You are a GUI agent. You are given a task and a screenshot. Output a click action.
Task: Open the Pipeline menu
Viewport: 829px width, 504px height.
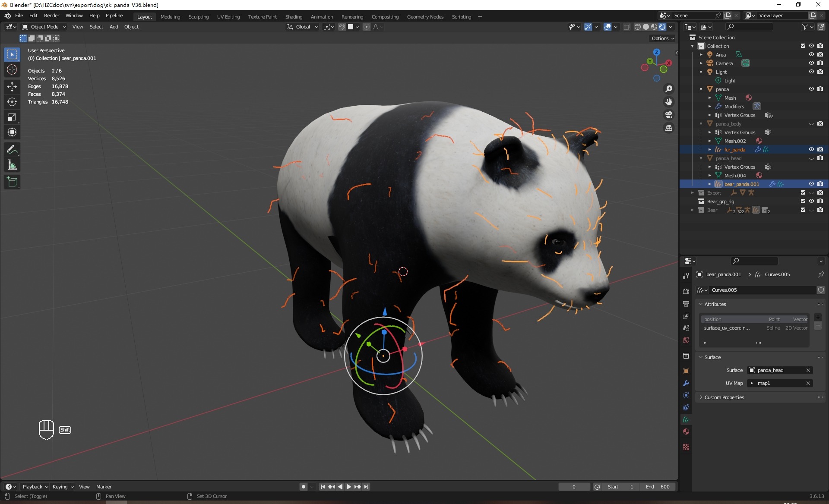(114, 16)
